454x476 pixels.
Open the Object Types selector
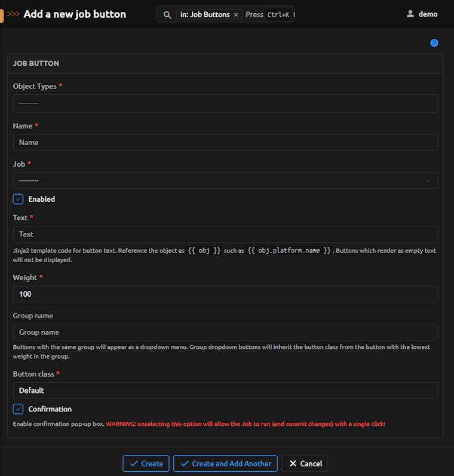[x=225, y=103]
